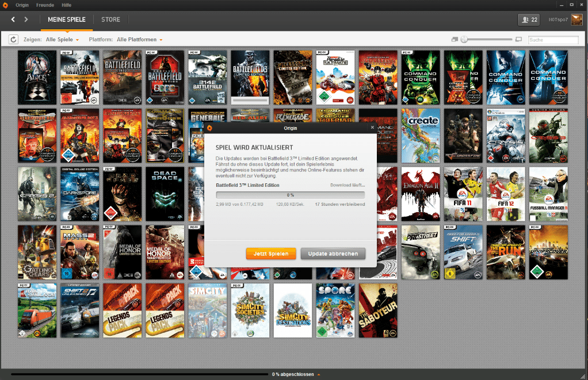Switch to the STORE tab
This screenshot has height=380, width=588.
[x=110, y=20]
